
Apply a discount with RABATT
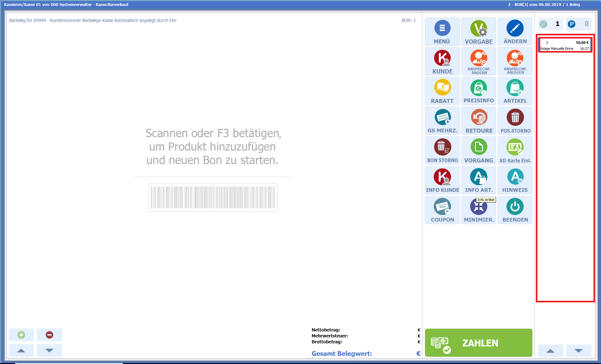click(x=442, y=91)
